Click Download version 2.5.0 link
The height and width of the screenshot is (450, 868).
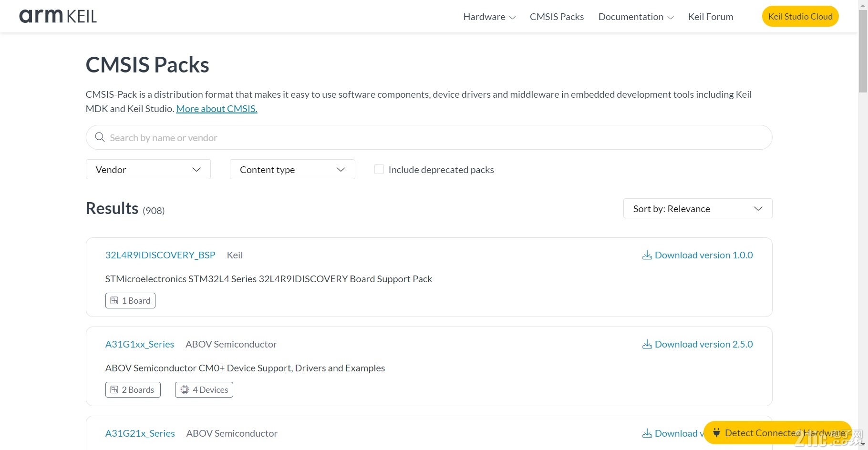coord(698,344)
